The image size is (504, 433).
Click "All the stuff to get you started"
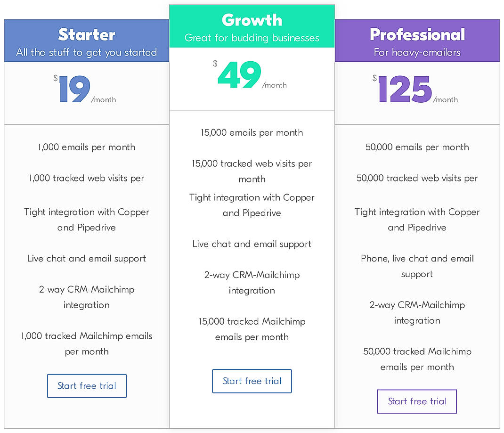87,52
